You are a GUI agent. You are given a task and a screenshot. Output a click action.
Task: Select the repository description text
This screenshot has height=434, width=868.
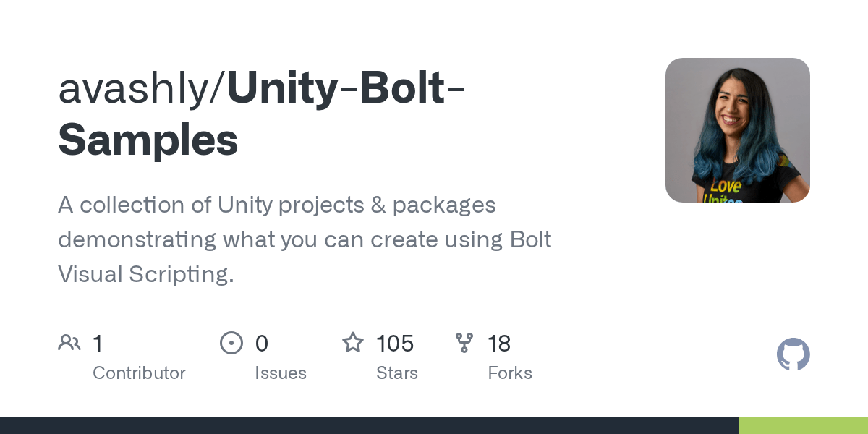click(x=304, y=239)
